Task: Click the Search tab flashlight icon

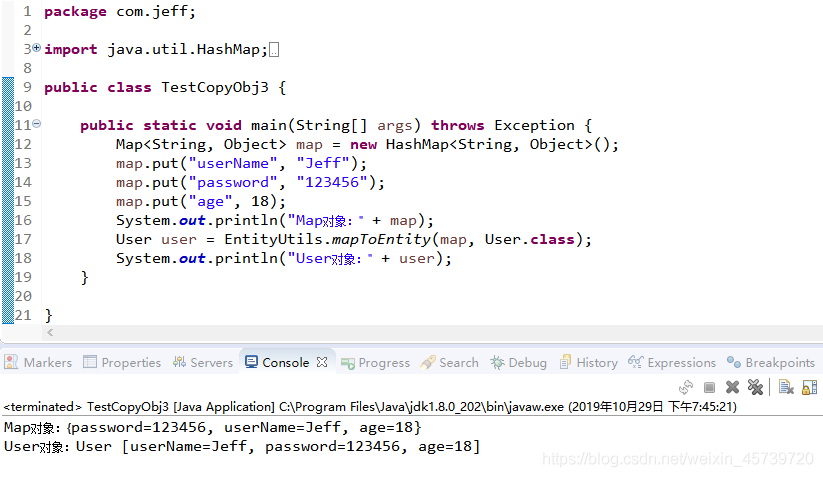Action: [x=428, y=362]
